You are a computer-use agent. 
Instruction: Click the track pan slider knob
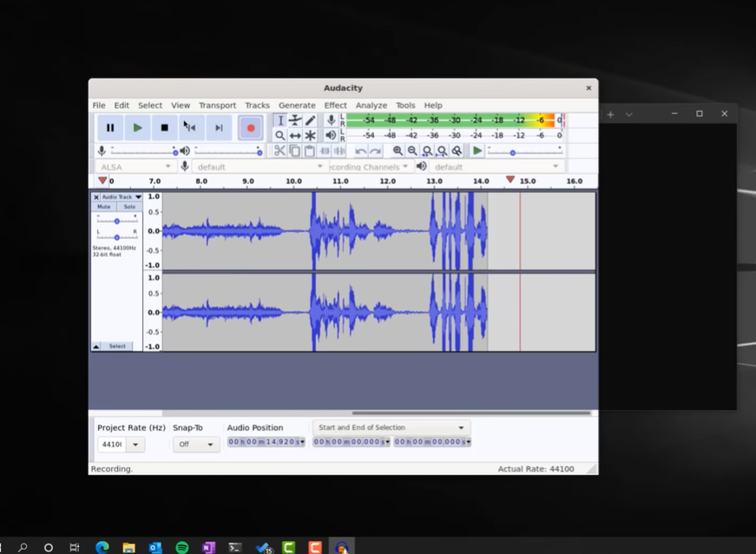coord(117,237)
